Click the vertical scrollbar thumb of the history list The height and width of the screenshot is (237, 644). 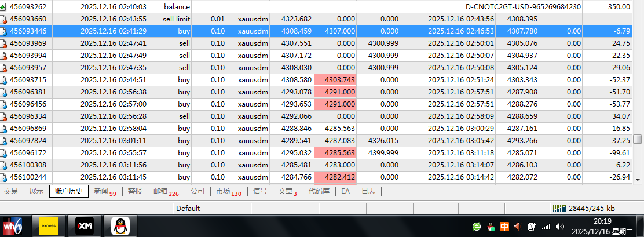638,139
